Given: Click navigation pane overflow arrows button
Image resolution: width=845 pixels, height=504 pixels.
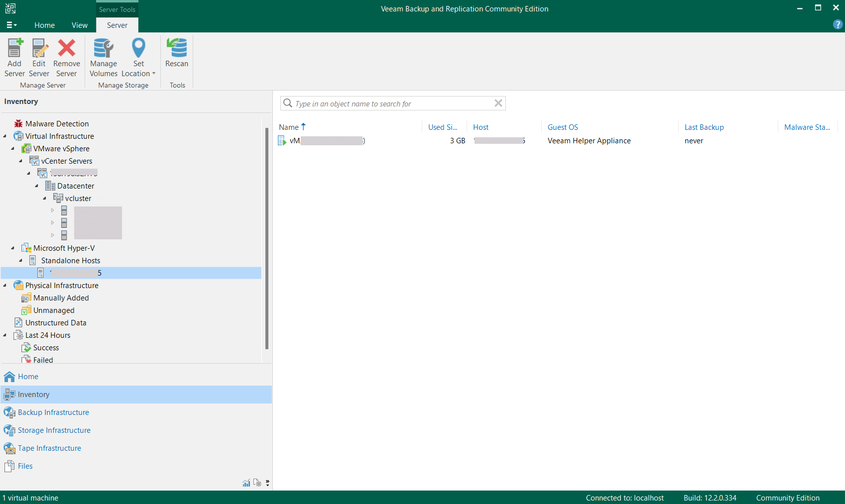Looking at the screenshot, I should (267, 483).
